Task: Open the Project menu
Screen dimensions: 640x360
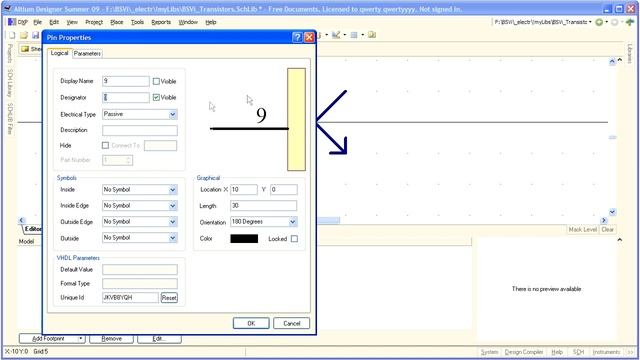Action: pos(94,22)
